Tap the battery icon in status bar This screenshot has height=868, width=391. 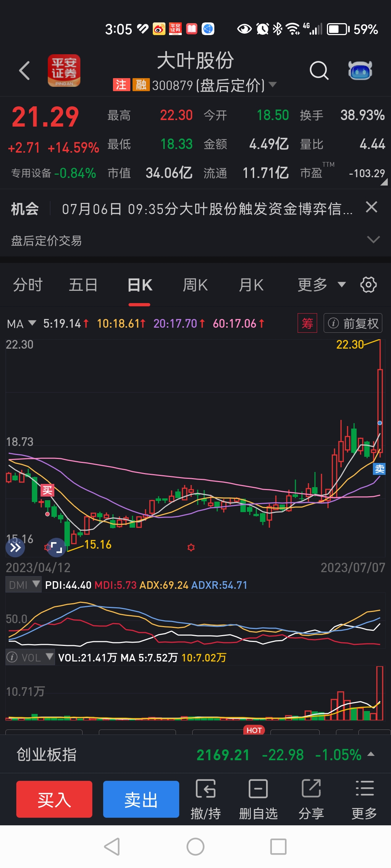[338, 29]
